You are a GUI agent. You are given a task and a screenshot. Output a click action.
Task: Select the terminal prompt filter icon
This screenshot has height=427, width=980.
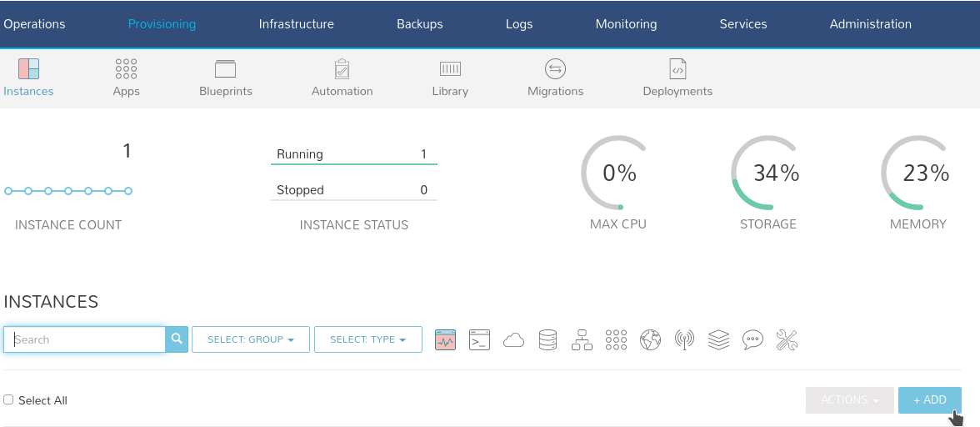click(479, 339)
